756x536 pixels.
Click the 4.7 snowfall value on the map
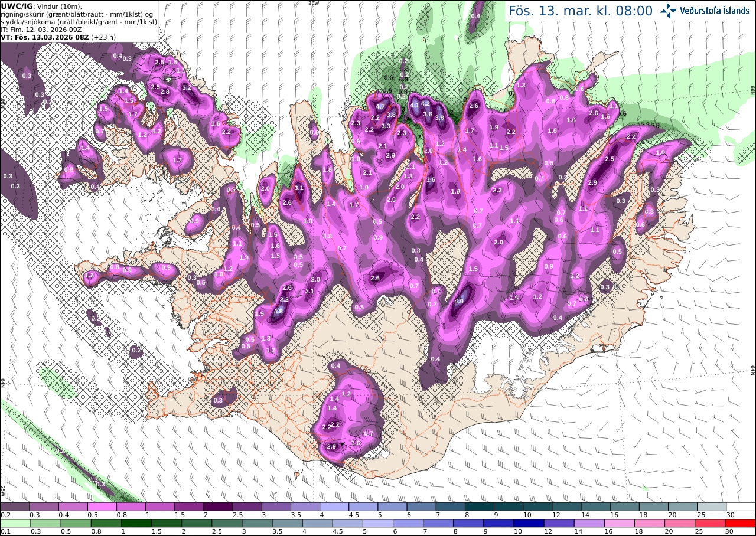(x=380, y=107)
